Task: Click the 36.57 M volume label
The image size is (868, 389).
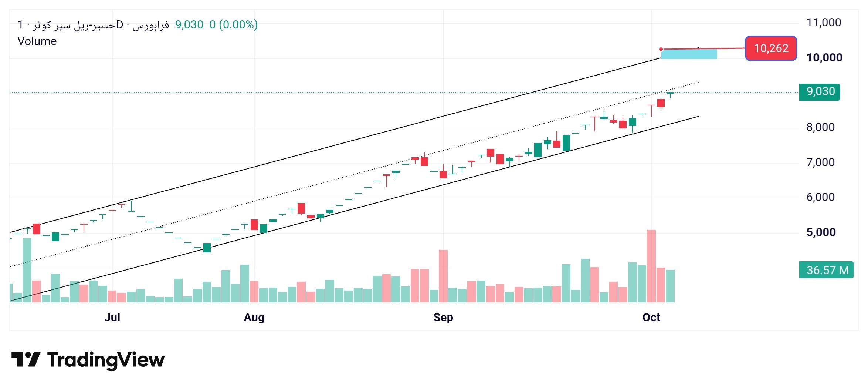Action: (x=826, y=270)
